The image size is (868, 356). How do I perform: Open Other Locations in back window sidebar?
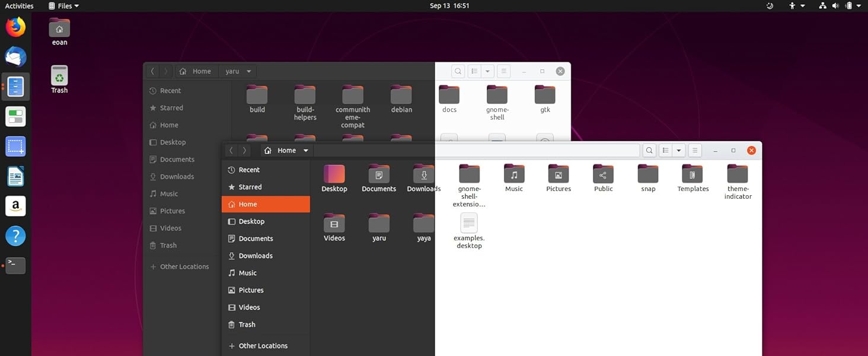[183, 266]
